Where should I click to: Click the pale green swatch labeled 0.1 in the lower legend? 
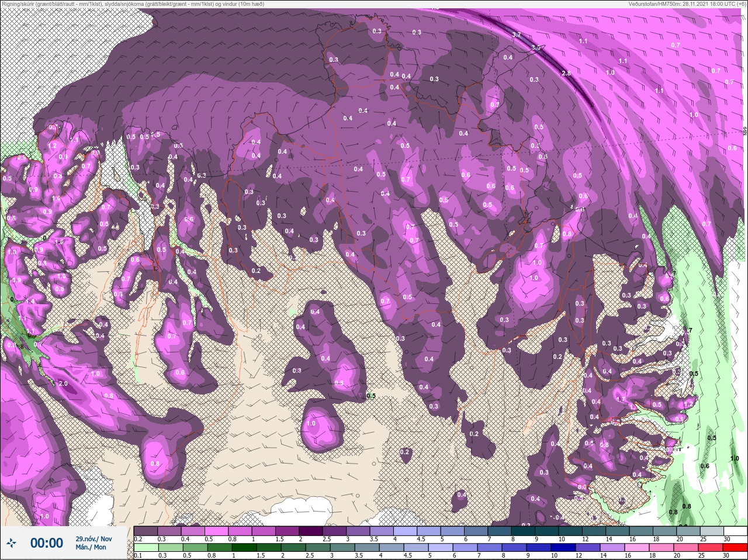tap(146, 548)
